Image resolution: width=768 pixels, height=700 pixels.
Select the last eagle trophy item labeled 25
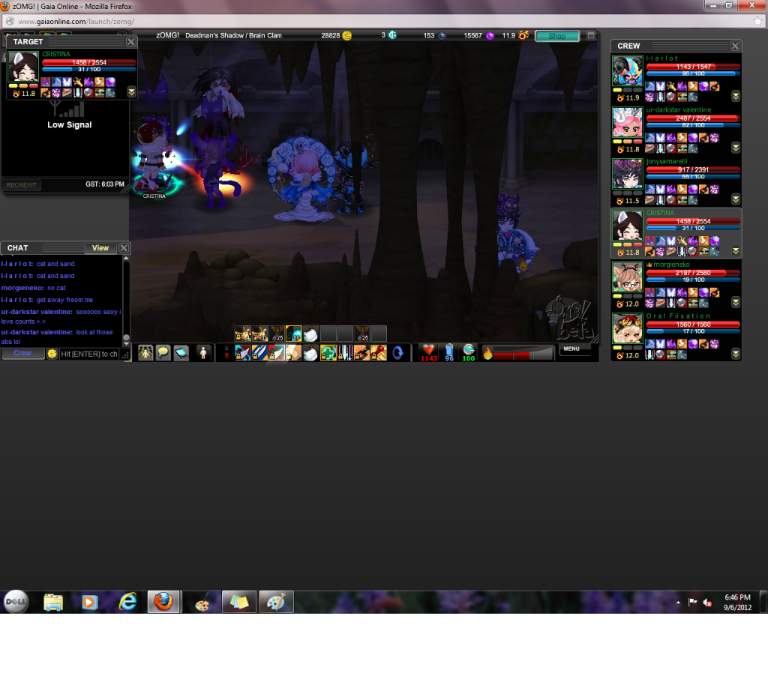362,334
